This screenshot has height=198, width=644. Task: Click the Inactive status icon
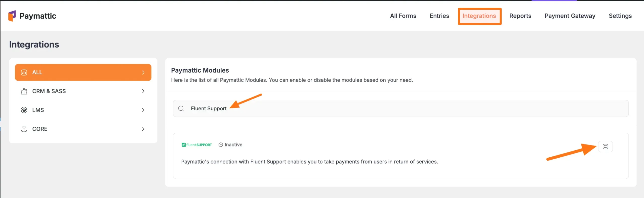pyautogui.click(x=221, y=145)
